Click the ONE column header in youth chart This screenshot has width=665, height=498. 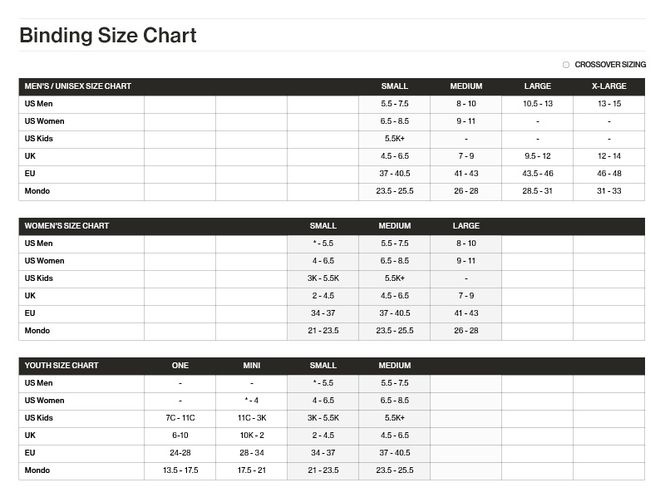tap(180, 365)
